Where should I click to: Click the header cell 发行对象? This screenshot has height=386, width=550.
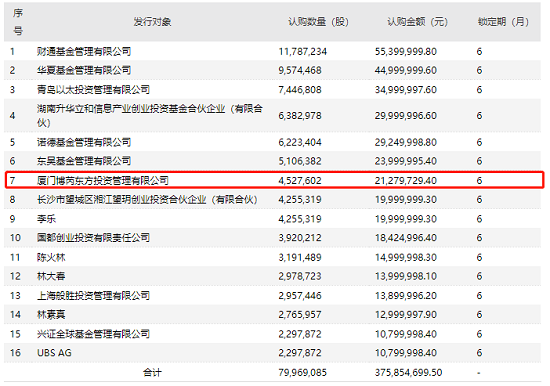click(152, 22)
